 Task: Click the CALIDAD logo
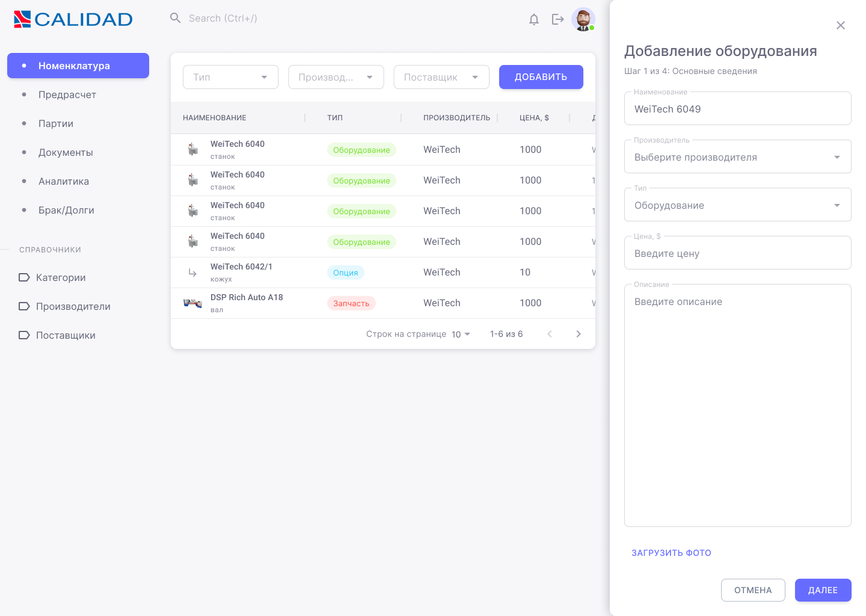(x=73, y=19)
